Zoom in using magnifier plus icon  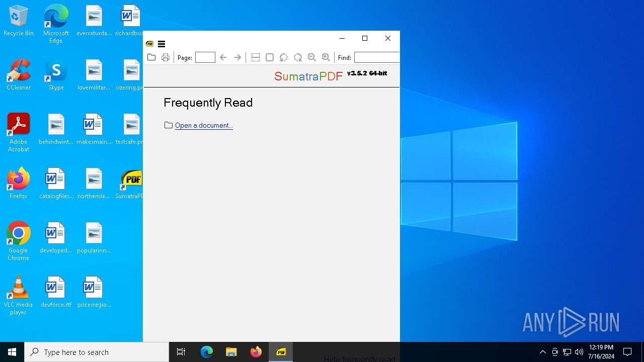click(x=326, y=57)
